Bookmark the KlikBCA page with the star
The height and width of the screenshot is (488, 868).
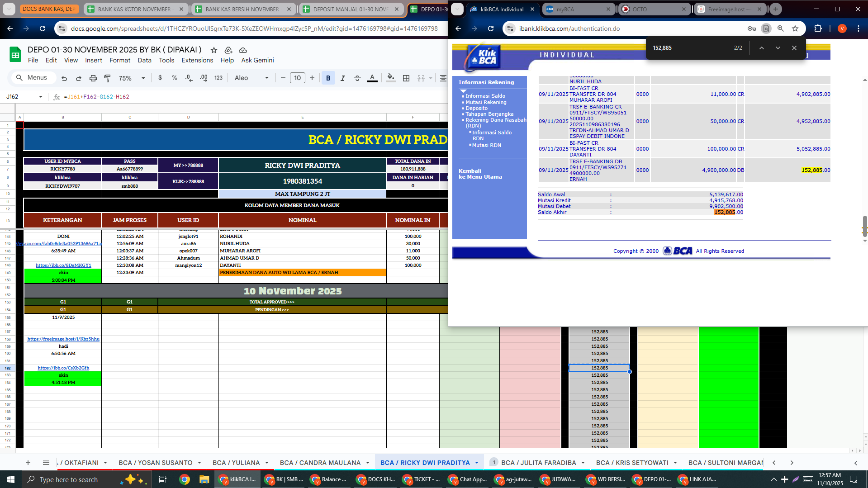click(x=795, y=28)
